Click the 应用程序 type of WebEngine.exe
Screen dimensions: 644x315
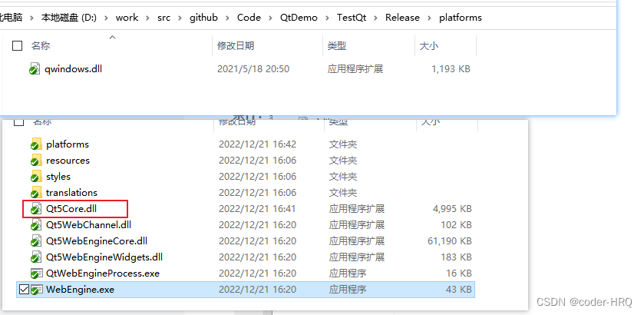(348, 290)
